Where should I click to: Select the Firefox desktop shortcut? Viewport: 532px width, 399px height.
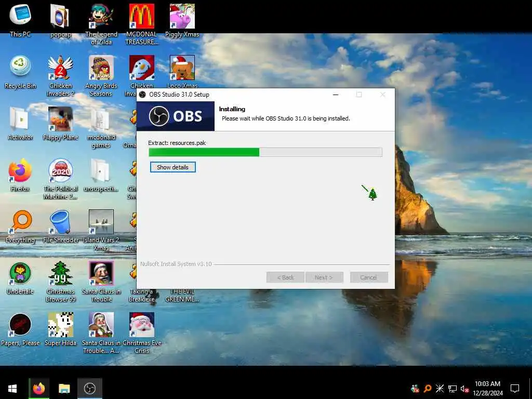point(20,175)
